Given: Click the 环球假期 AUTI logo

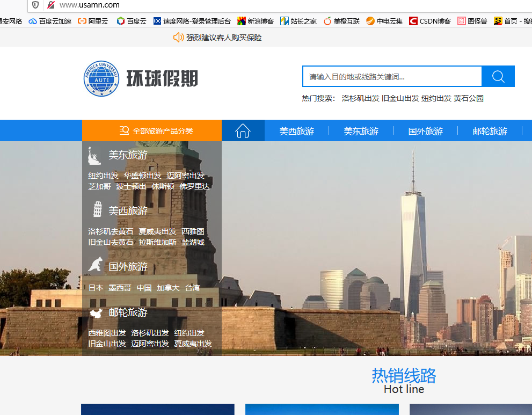Looking at the screenshot, I should (141, 79).
